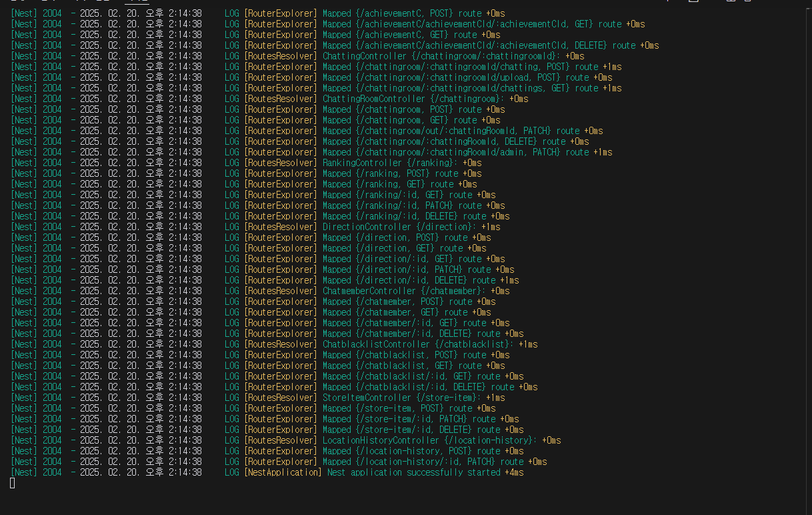The height and width of the screenshot is (515, 812).
Task: Select the "{/chattingroom/:chattingRoomId/admin, PATCH}" route text
Action: pos(459,152)
